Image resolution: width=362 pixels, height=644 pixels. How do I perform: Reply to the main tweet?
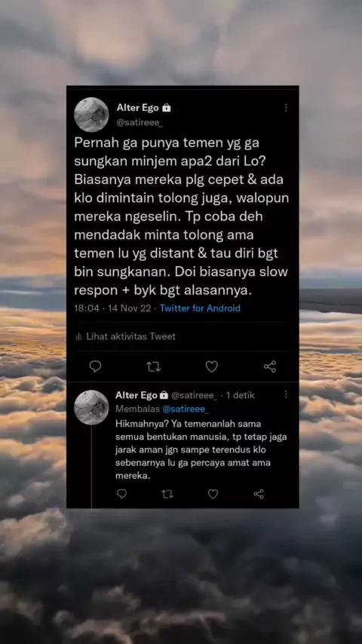tap(95, 366)
